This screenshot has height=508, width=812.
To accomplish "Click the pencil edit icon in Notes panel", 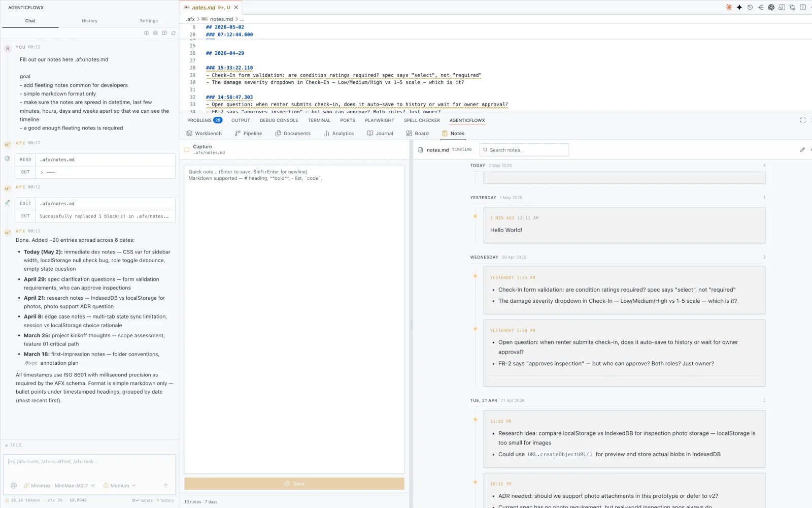I will click(802, 150).
